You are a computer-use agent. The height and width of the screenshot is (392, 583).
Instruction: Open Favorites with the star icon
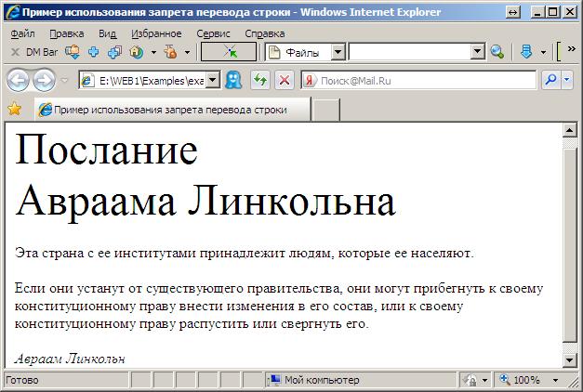coord(15,110)
